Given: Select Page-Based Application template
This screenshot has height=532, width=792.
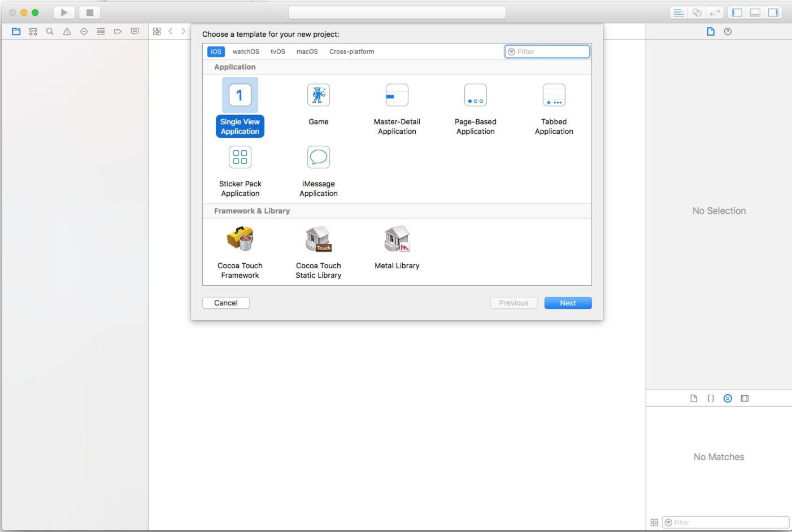Looking at the screenshot, I should (x=476, y=109).
